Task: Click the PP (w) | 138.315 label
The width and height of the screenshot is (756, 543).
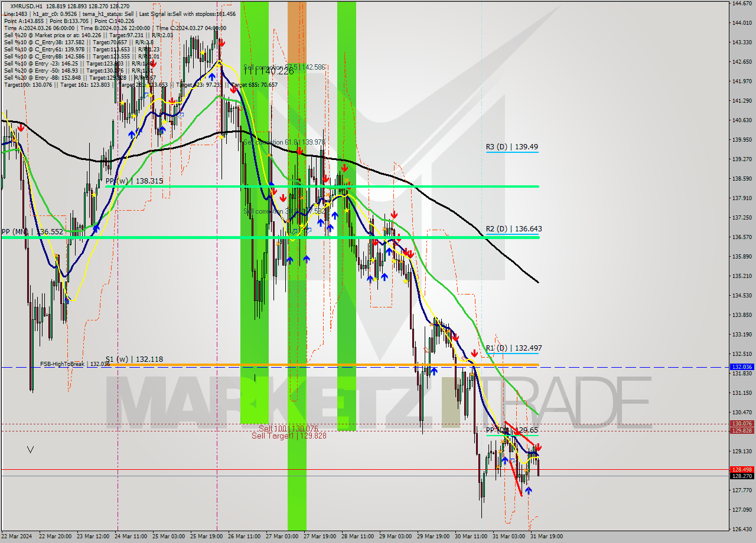Action: coord(134,181)
